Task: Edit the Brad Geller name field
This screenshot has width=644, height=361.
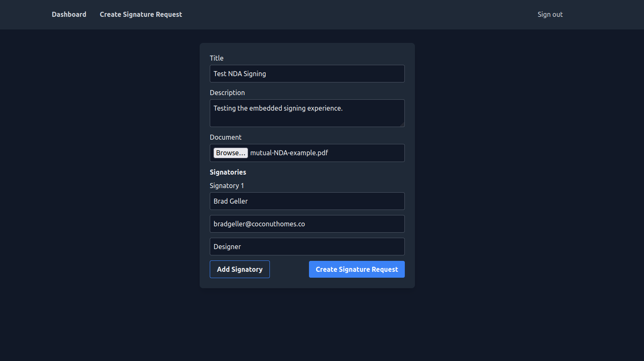Action: 307,201
